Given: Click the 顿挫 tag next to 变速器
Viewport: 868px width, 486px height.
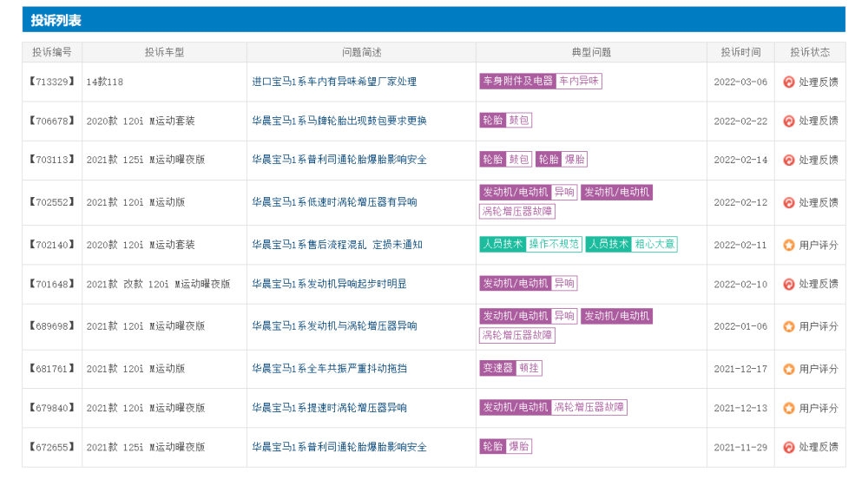Looking at the screenshot, I should [529, 368].
